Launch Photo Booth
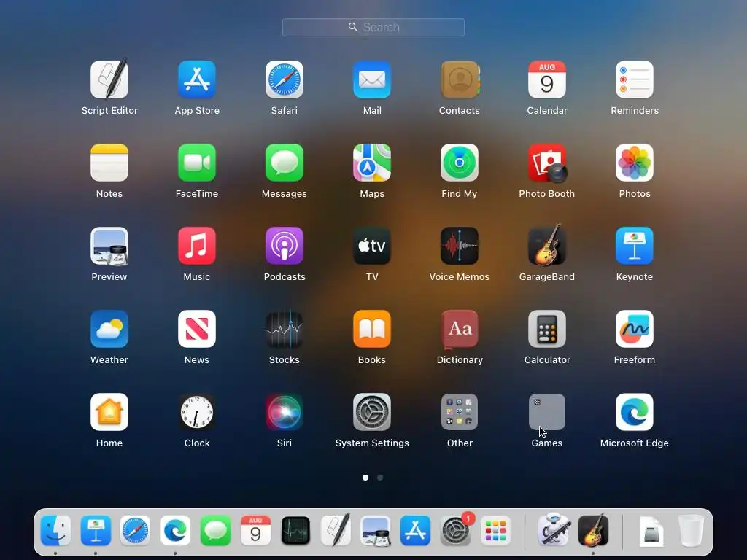747x560 pixels. point(547,163)
